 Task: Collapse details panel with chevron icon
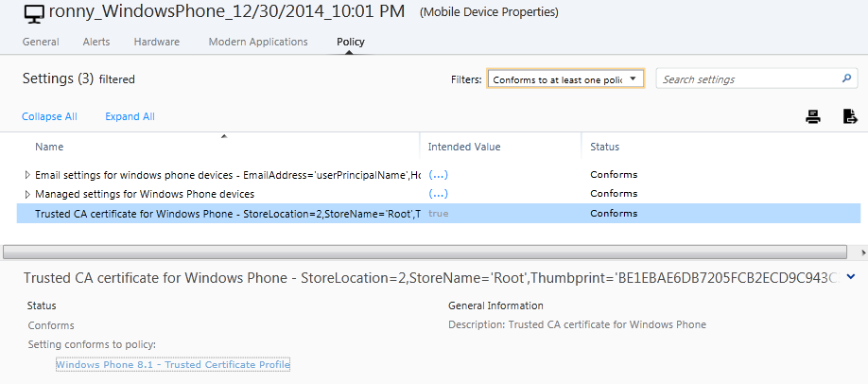(851, 277)
